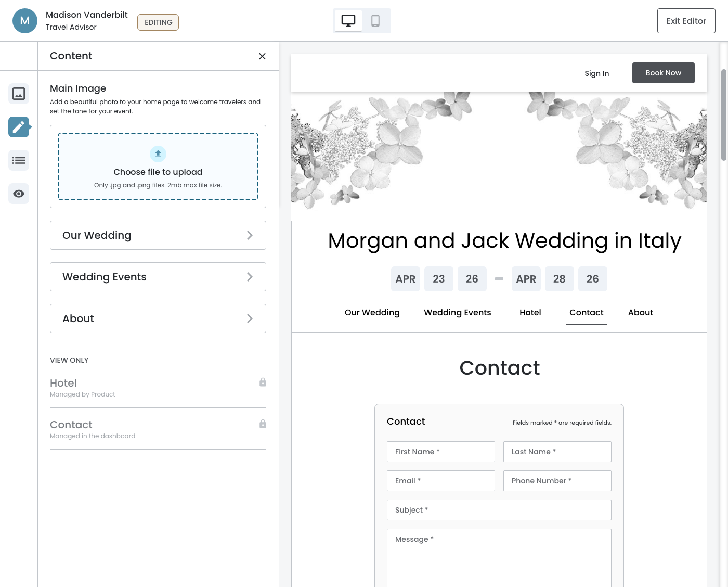Switch to desktop preview mode
Image resolution: width=728 pixels, height=587 pixels.
tap(348, 21)
